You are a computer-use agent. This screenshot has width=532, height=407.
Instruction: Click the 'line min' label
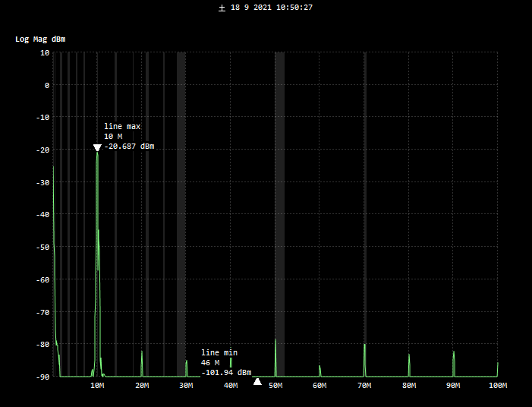pos(219,352)
